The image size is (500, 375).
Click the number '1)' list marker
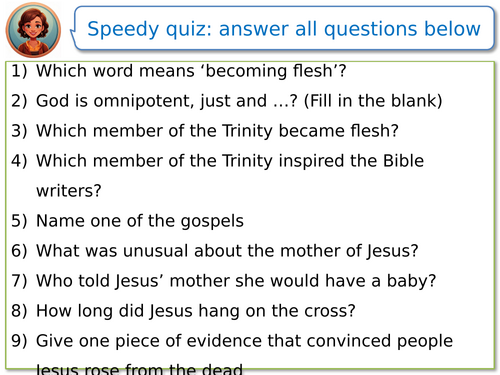(19, 71)
